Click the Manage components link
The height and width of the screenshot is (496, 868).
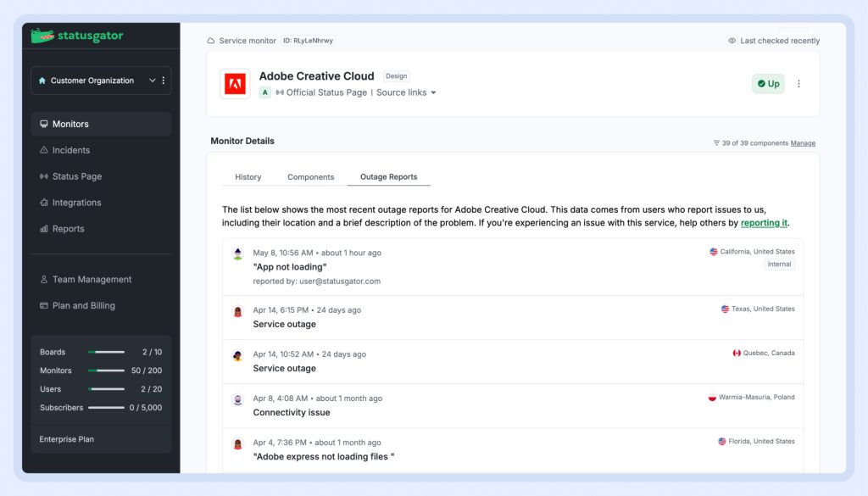point(803,142)
